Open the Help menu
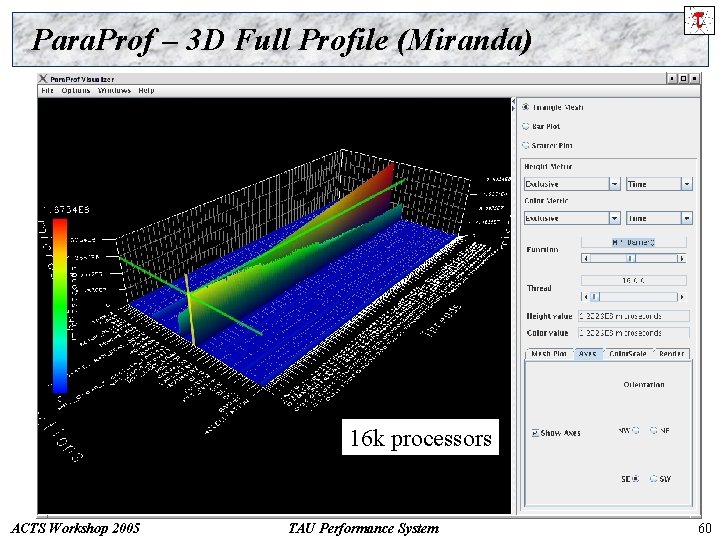 146,90
